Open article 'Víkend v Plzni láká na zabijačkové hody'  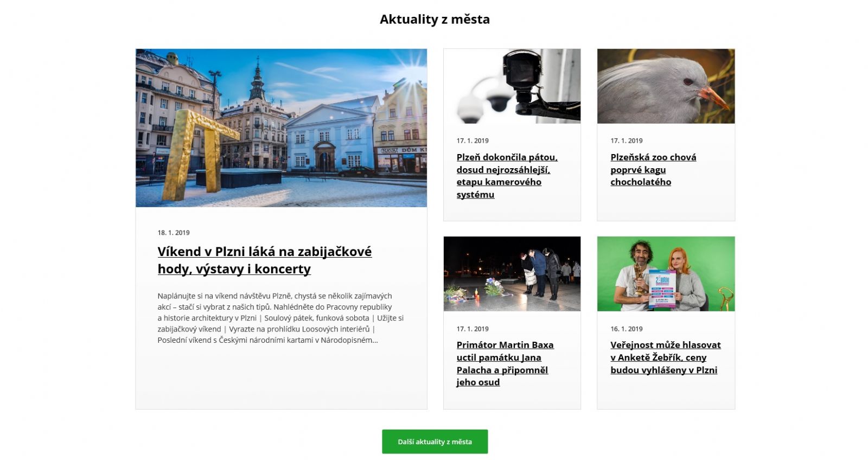click(265, 260)
